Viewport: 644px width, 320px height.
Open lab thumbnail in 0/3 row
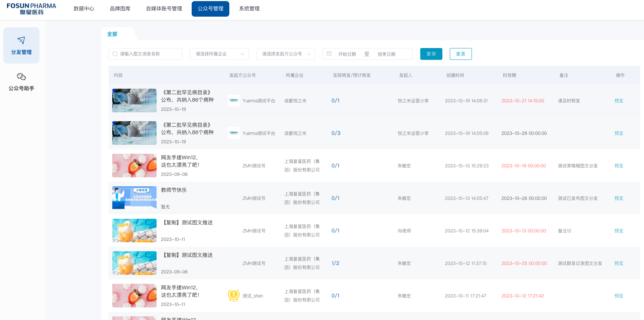click(x=134, y=133)
